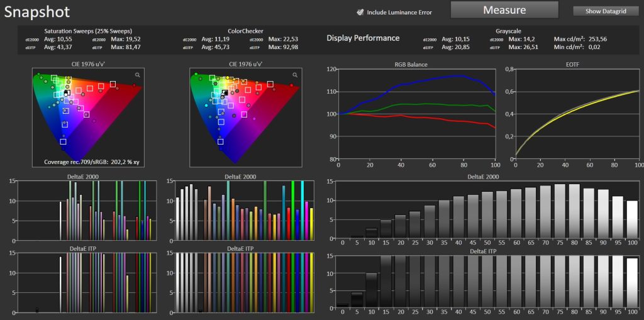Click the Max cd/m² value 253,56

pos(601,38)
